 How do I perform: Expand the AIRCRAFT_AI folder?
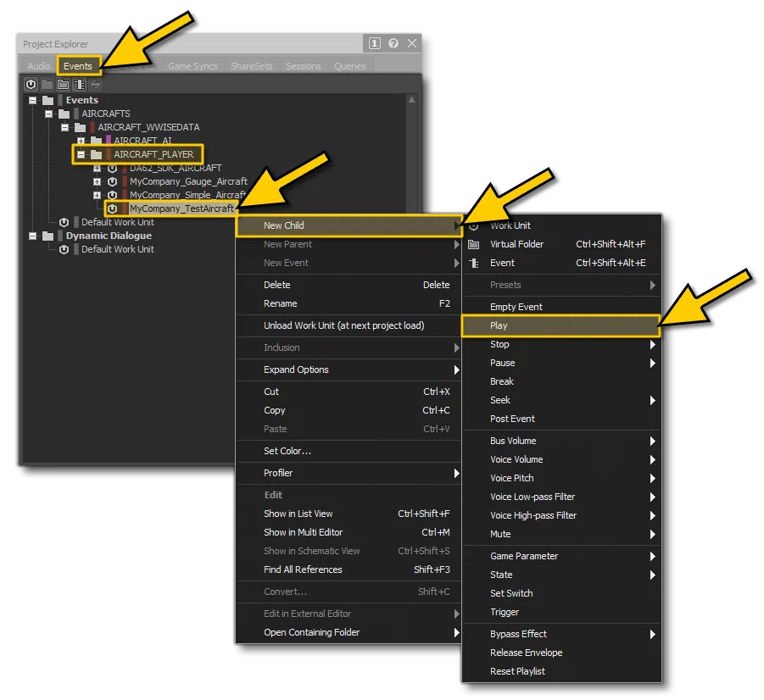pyautogui.click(x=81, y=141)
